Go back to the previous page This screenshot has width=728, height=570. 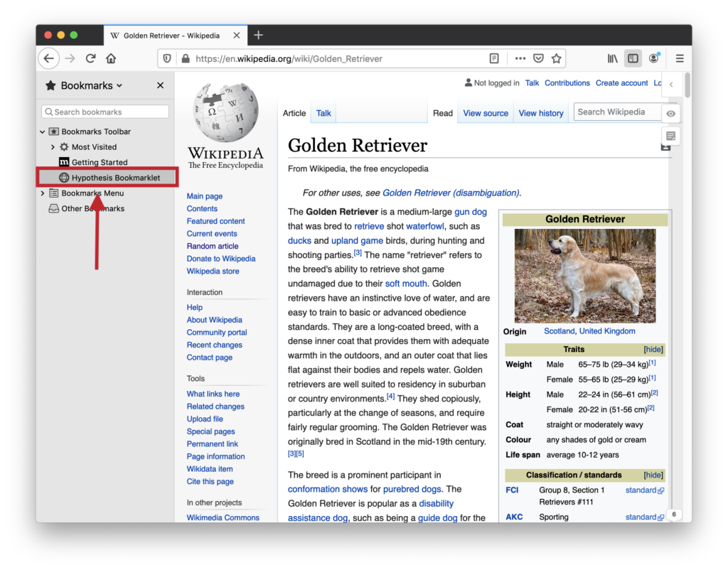tap(49, 58)
